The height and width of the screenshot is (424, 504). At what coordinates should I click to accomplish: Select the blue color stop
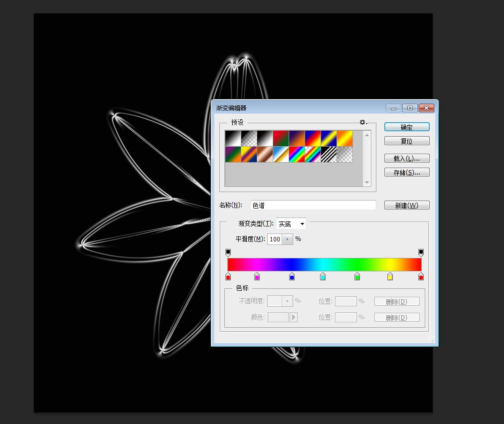(292, 276)
